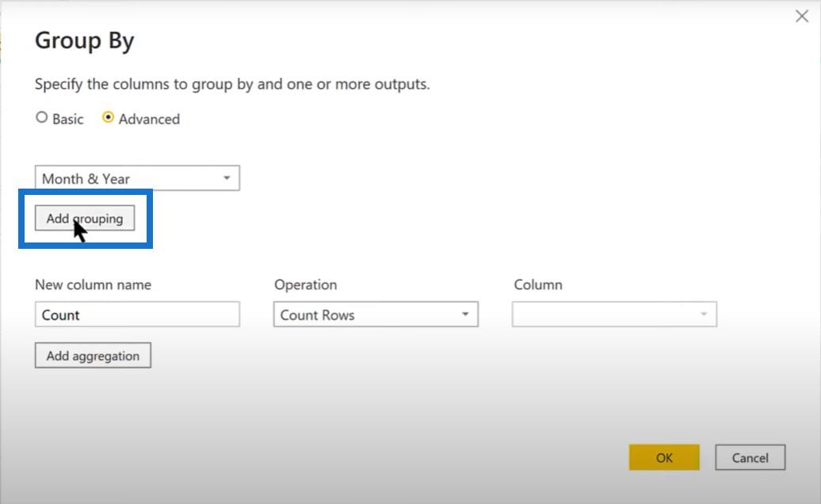Open the Month & Year grouping dropdown

click(137, 178)
